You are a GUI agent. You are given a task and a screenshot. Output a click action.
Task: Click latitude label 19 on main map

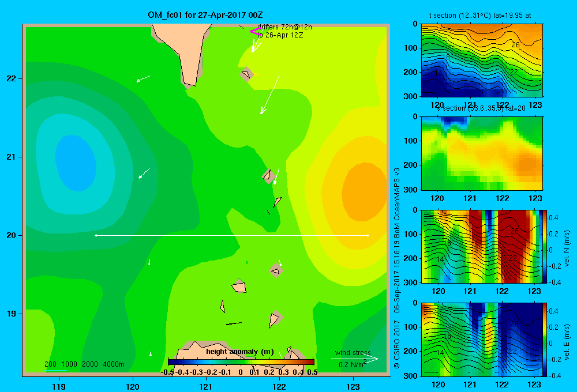click(12, 314)
